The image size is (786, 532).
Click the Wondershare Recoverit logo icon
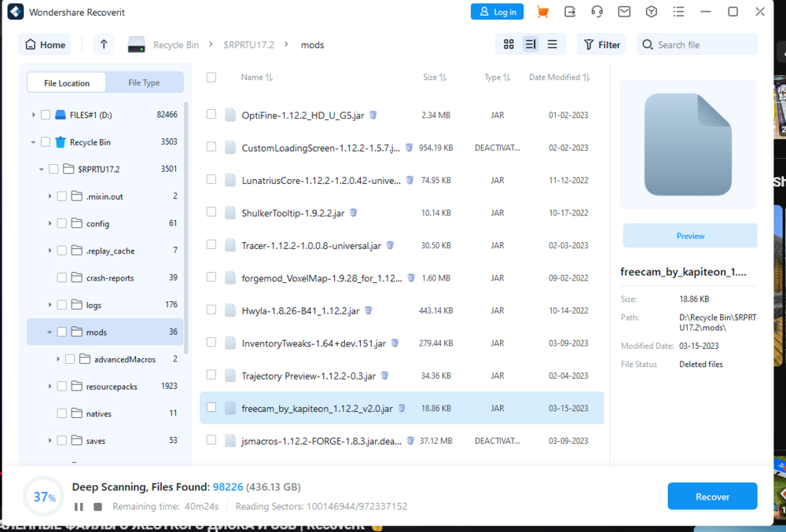coord(16,12)
